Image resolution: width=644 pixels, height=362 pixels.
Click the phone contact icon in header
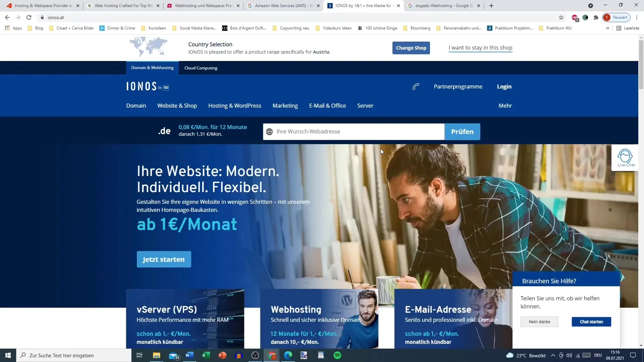[416, 86]
